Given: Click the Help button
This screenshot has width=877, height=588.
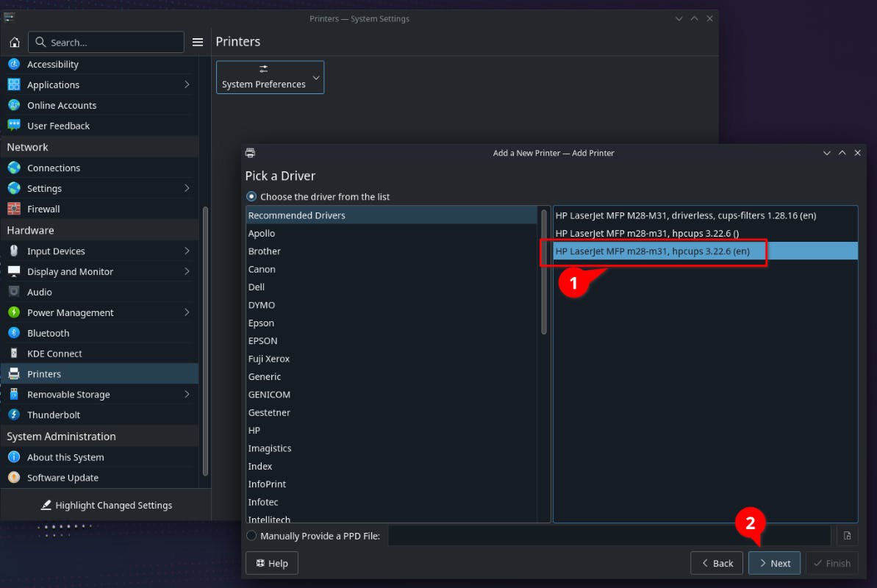Looking at the screenshot, I should click(272, 563).
